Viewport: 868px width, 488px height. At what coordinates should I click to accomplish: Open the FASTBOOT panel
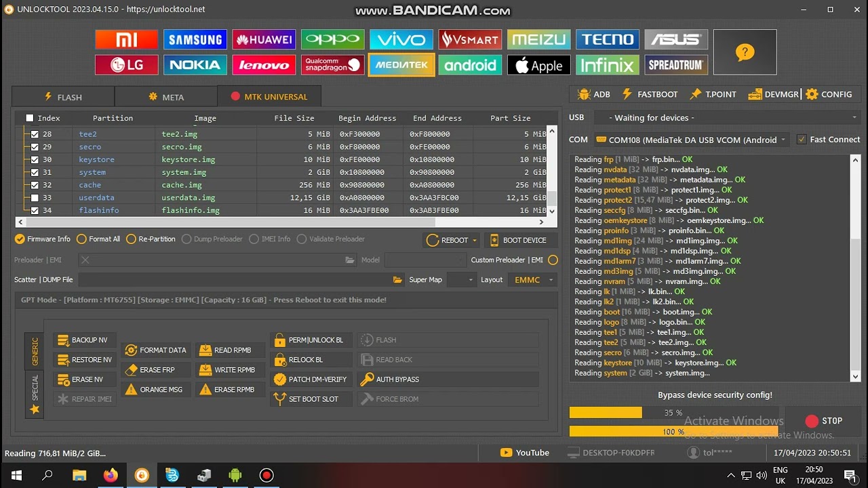[x=650, y=94]
